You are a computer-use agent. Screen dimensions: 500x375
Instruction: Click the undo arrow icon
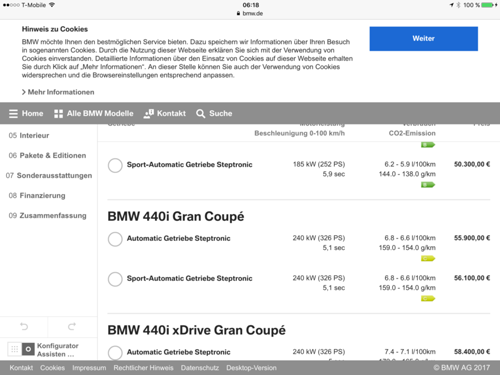click(x=24, y=326)
